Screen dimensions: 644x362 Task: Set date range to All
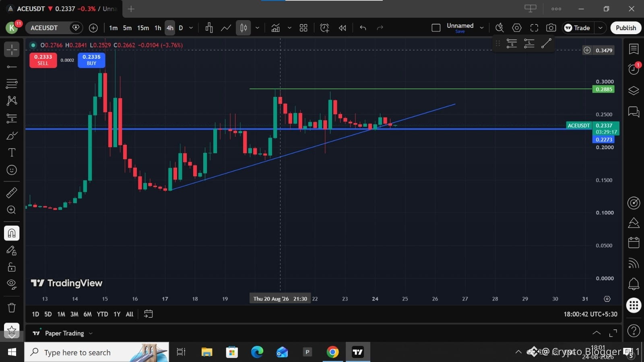(129, 314)
